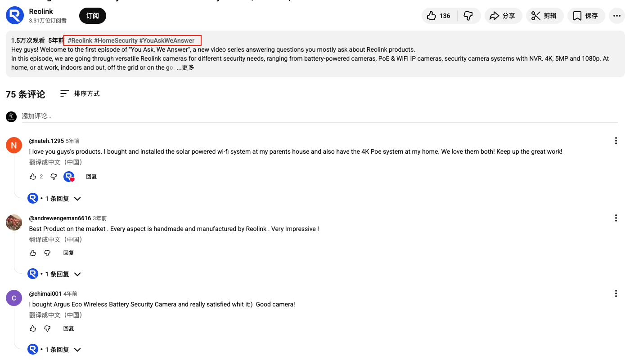630x364 pixels.
Task: Open the #HomeSecurity hashtag
Action: point(116,40)
